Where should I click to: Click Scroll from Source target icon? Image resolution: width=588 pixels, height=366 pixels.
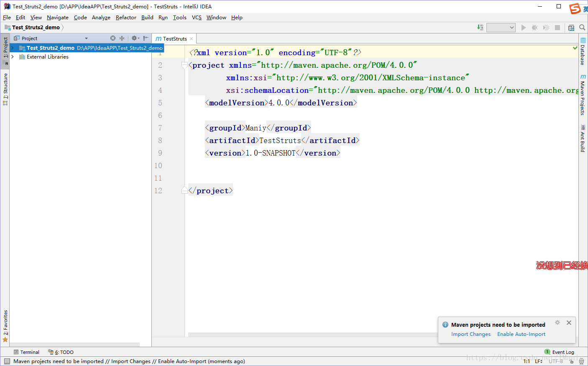(113, 38)
